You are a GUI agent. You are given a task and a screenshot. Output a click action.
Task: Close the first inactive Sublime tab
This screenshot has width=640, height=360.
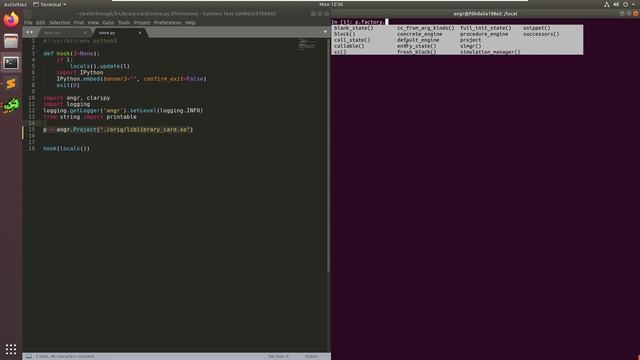point(85,33)
